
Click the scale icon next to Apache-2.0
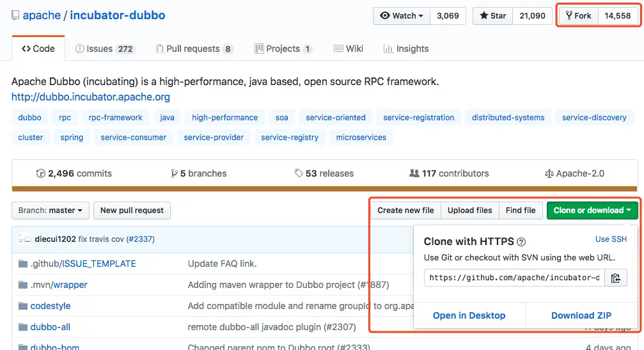[549, 173]
